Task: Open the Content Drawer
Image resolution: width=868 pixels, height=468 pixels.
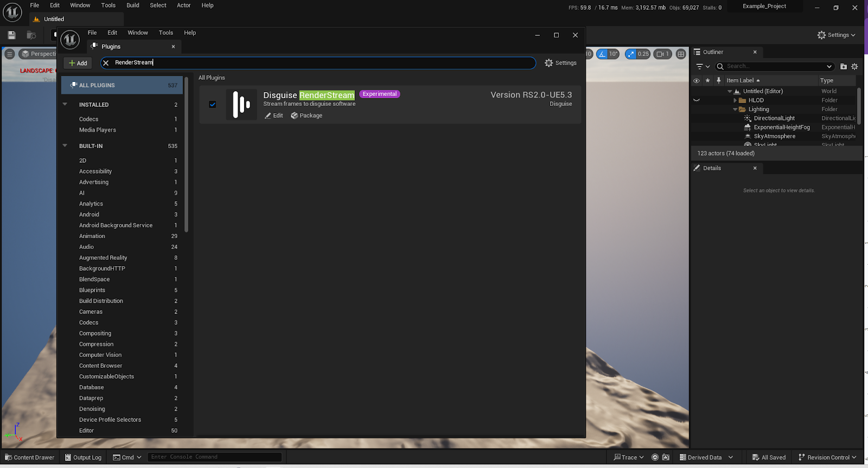Action: click(30, 458)
